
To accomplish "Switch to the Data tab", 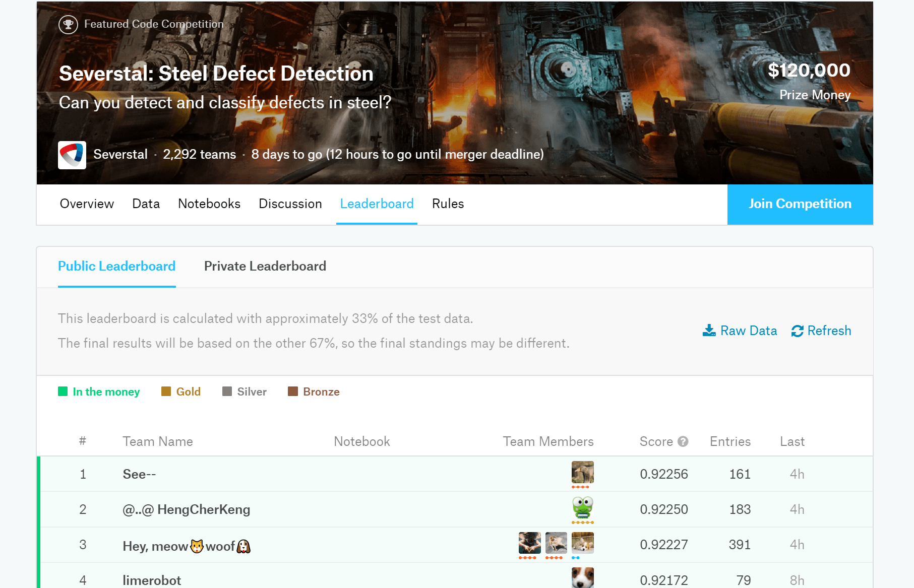I will coord(146,204).
